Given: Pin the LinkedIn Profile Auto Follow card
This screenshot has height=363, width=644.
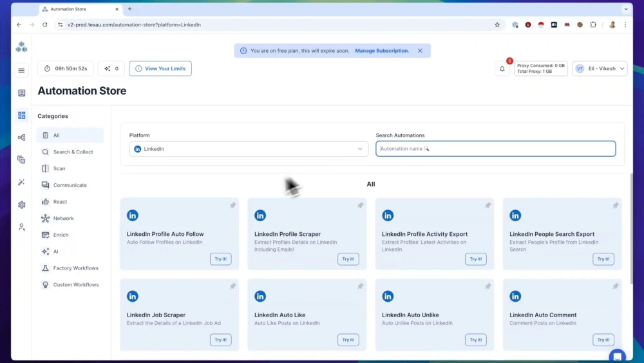Looking at the screenshot, I should (x=233, y=205).
